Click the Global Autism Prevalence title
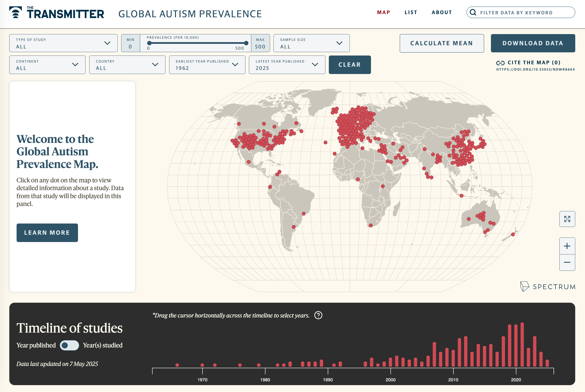Viewport: 585px width, 392px height. 190,14
